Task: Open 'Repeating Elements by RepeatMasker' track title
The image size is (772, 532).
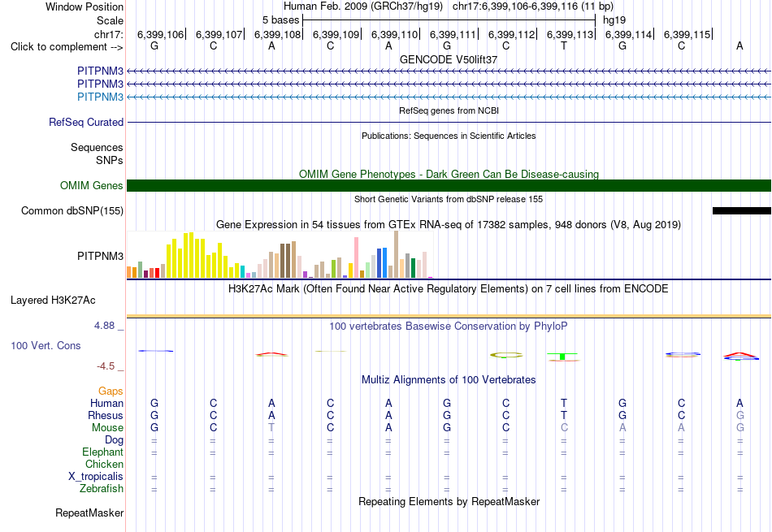Action: (x=449, y=501)
